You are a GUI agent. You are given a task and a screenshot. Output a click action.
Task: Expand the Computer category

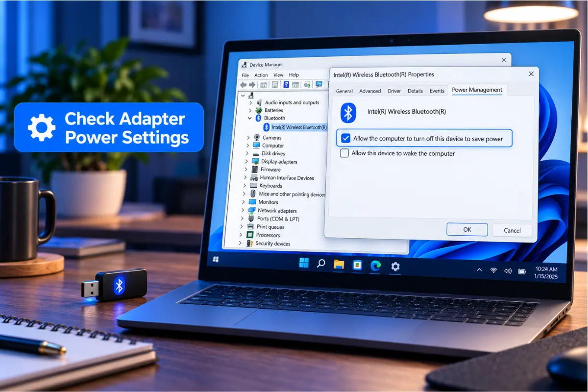pos(248,146)
